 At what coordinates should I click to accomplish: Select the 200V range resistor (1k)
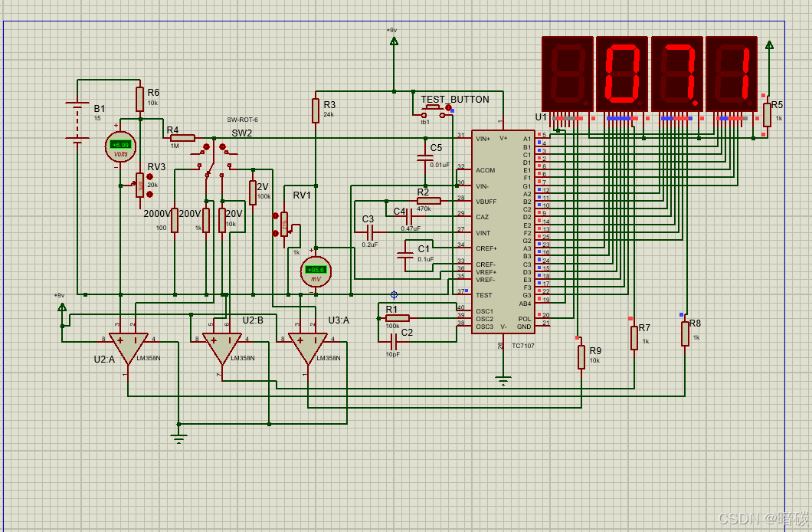tap(206, 220)
